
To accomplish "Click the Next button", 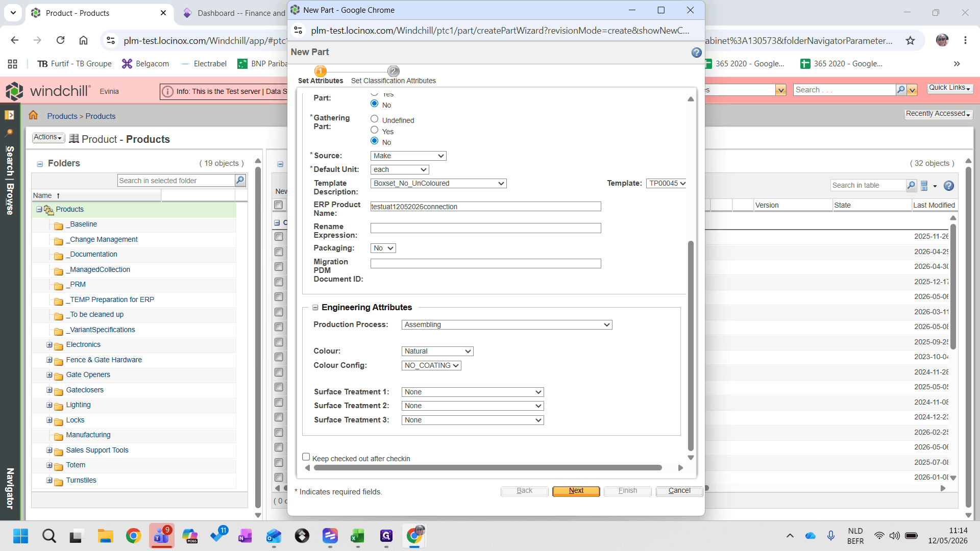I will pos(576,491).
